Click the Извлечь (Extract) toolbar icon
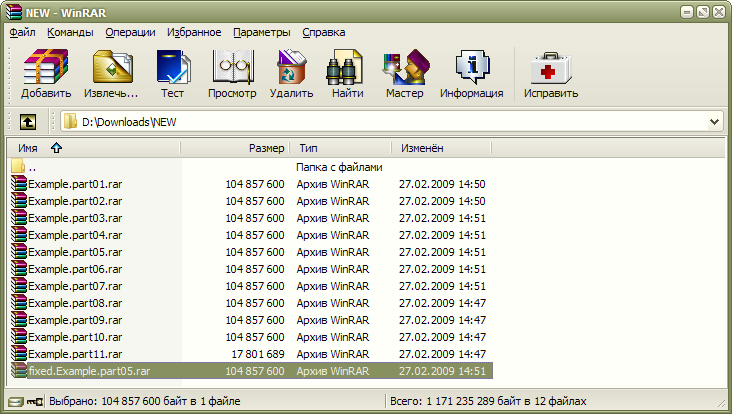 click(112, 74)
